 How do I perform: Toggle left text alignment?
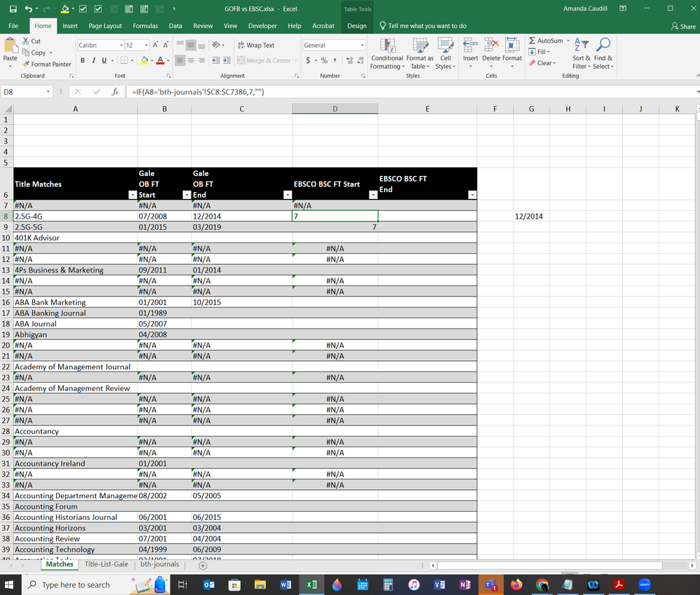pos(180,60)
